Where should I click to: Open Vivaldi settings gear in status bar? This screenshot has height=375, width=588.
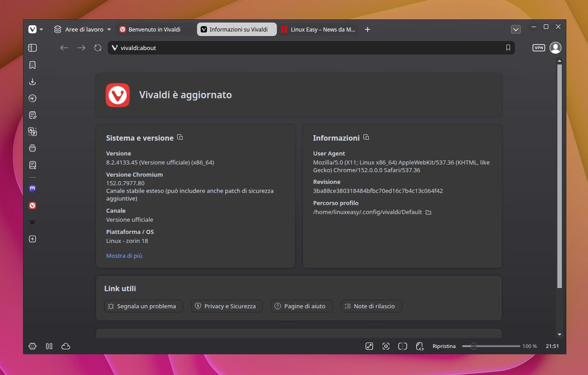pos(32,346)
